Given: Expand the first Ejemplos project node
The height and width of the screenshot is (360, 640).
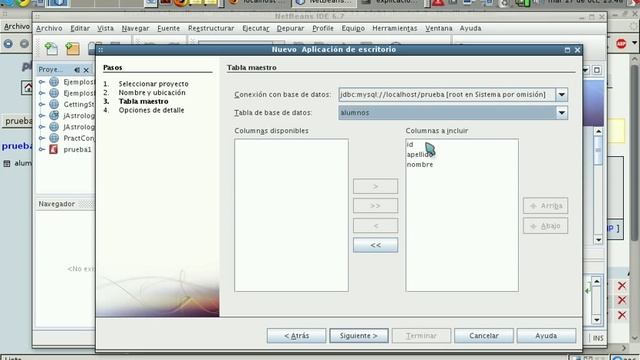Looking at the screenshot, I should (x=42, y=82).
